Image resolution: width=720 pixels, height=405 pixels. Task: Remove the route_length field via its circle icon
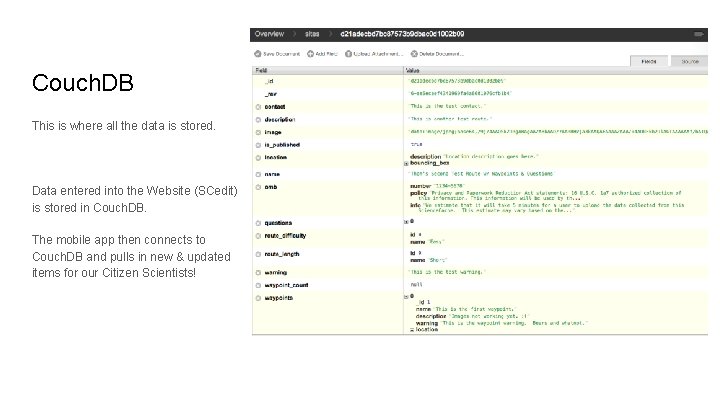point(258,254)
